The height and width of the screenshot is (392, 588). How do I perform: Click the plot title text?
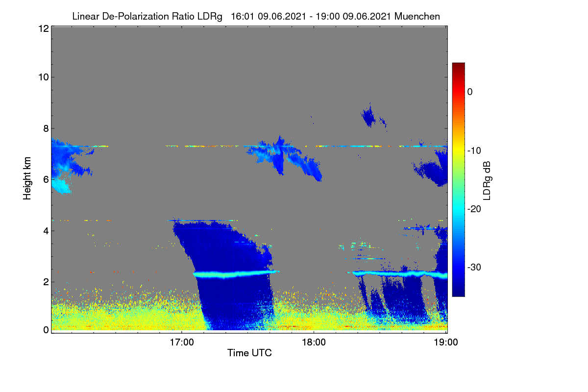point(256,16)
